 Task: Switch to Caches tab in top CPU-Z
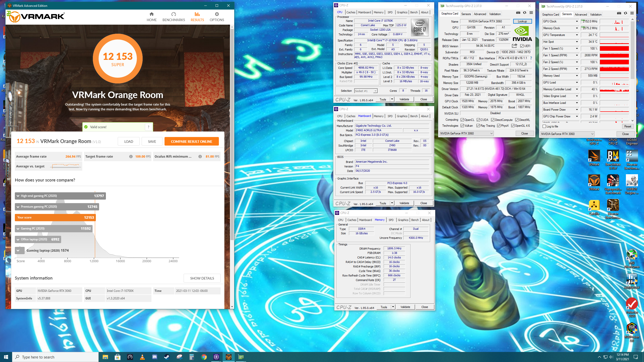coord(351,12)
